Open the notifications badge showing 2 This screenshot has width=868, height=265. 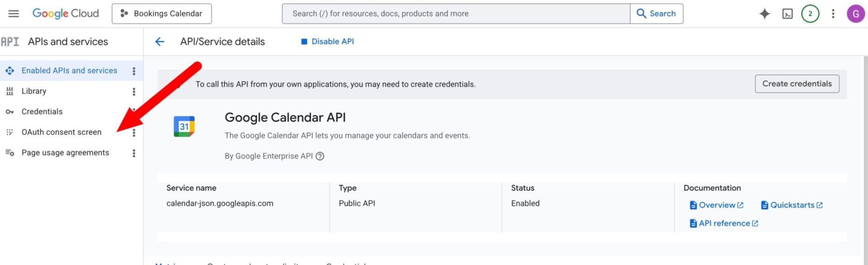point(810,14)
